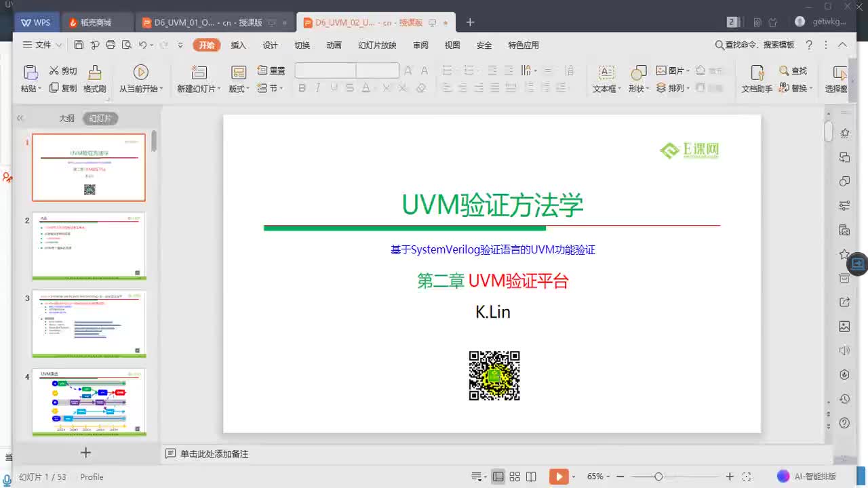Toggle Strikethrough formatting
Image resolution: width=868 pixels, height=488 pixels.
(x=349, y=88)
